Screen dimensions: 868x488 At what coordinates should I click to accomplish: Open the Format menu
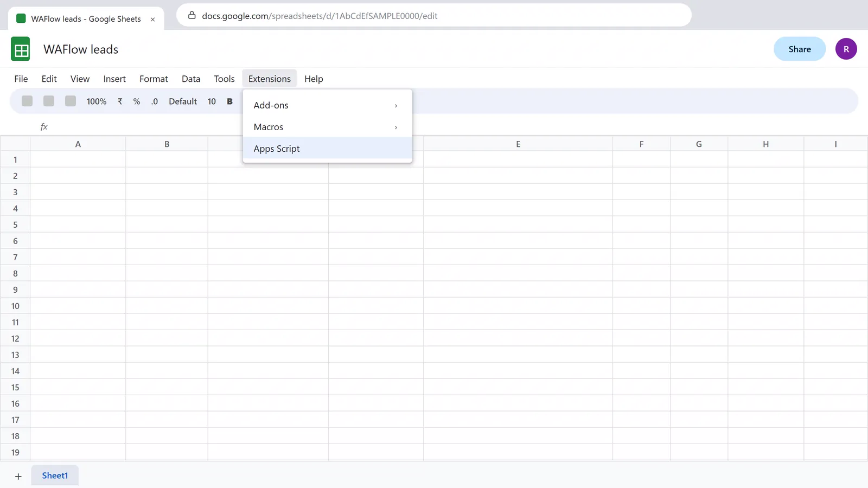click(x=154, y=79)
